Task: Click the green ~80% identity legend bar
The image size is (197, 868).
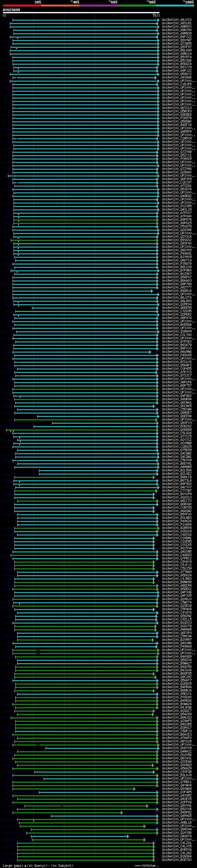Action: pyautogui.click(x=137, y=6)
